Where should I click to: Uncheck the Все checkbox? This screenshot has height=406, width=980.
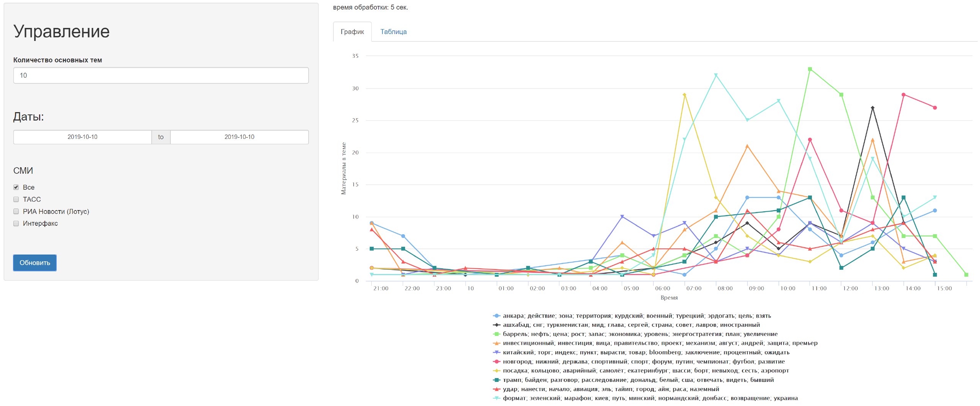point(16,187)
